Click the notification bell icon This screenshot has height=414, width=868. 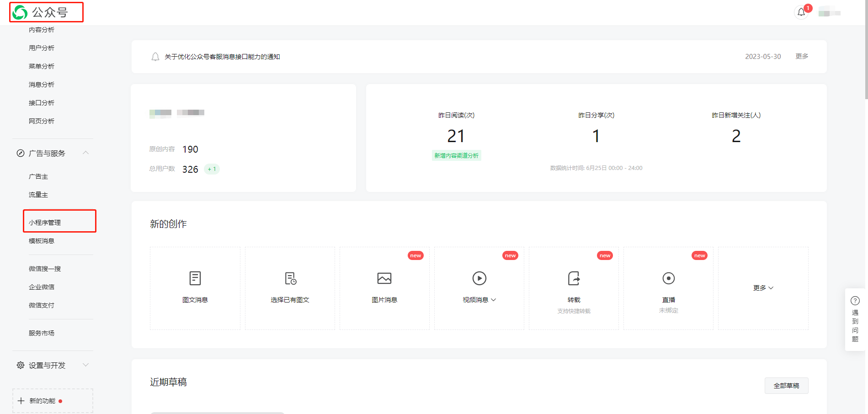pos(801,12)
